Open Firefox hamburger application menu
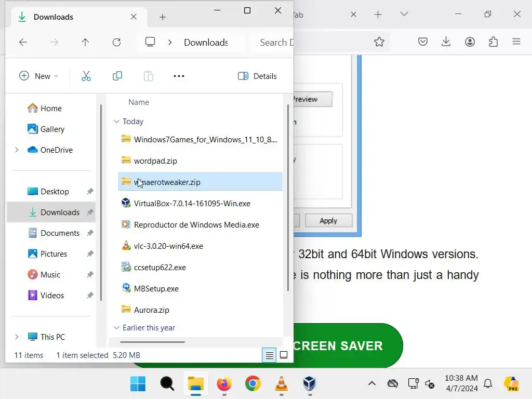532x399 pixels. [x=516, y=42]
